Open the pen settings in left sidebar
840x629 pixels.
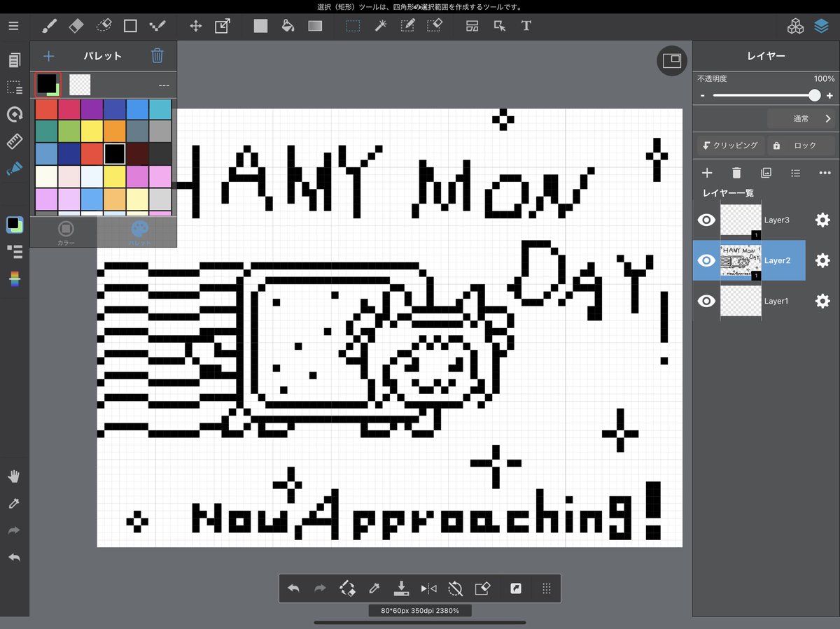click(14, 169)
